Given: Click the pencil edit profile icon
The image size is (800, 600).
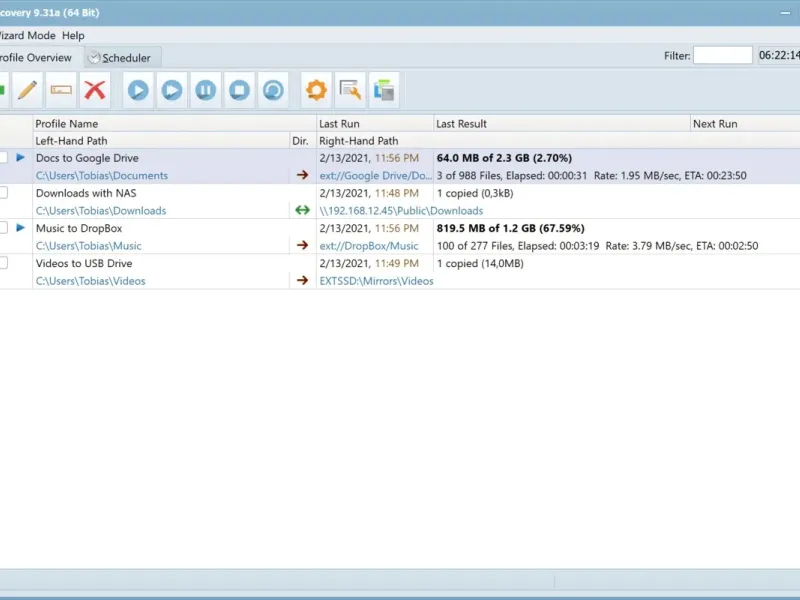Looking at the screenshot, I should 28,91.
